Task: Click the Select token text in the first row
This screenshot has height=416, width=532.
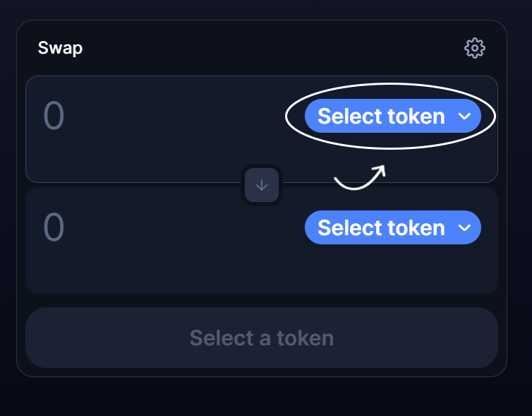Action: (381, 117)
